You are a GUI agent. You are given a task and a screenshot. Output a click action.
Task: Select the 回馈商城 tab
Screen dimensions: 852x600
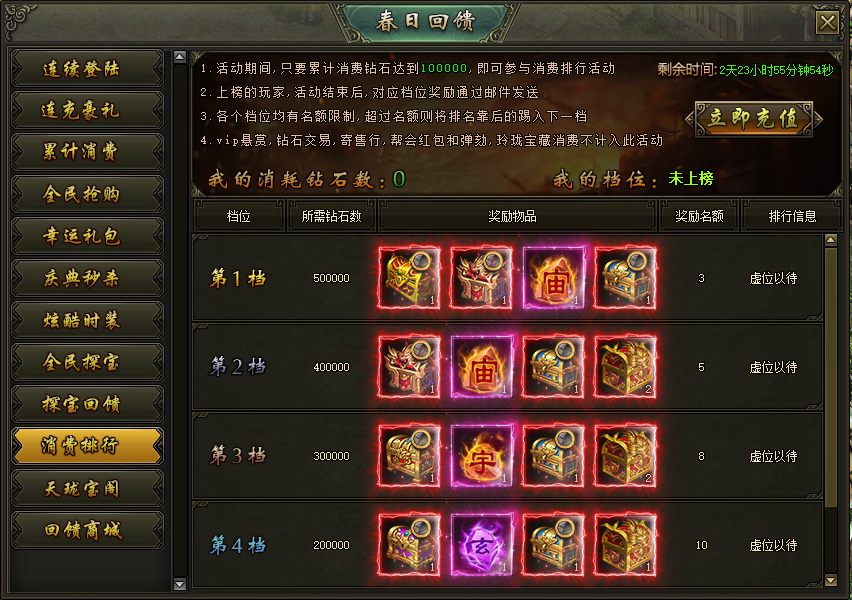(x=87, y=530)
